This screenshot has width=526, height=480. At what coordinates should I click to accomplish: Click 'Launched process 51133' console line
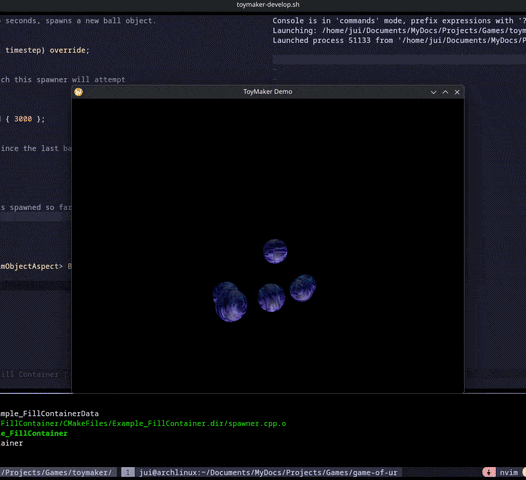[x=399, y=41]
